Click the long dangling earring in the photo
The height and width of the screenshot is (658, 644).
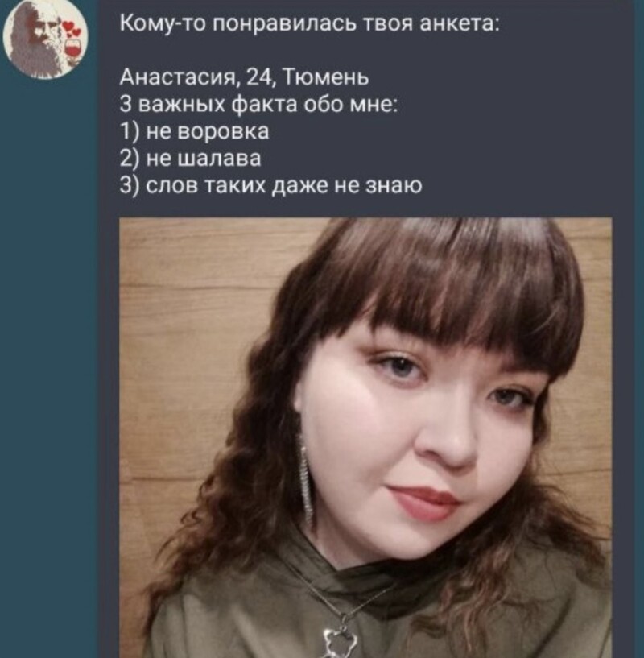(307, 481)
